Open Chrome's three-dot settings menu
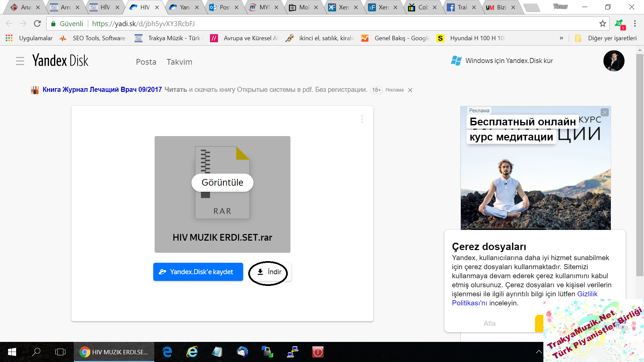The width and height of the screenshot is (644, 362). coord(635,23)
